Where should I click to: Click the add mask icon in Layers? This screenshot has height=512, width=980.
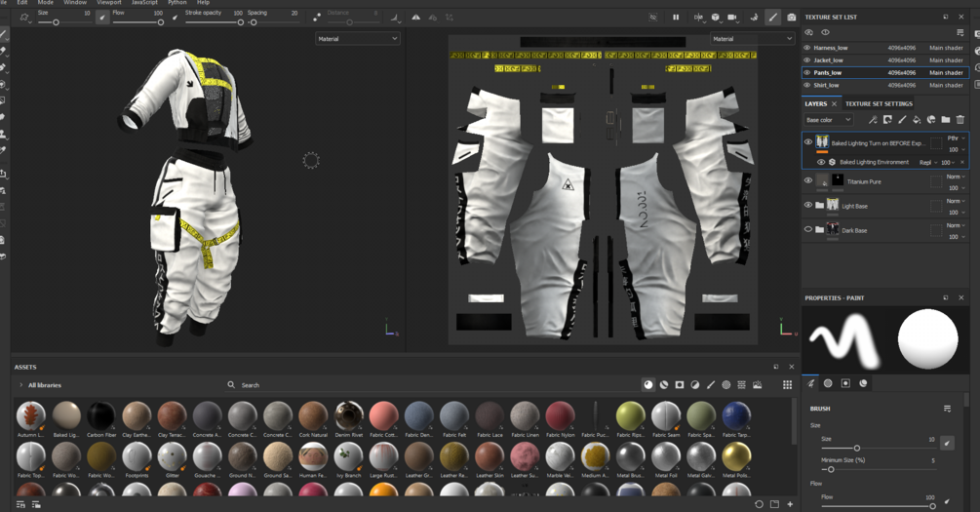887,119
